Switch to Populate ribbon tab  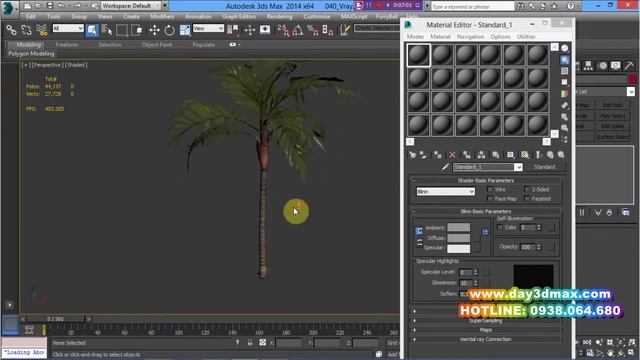203,44
